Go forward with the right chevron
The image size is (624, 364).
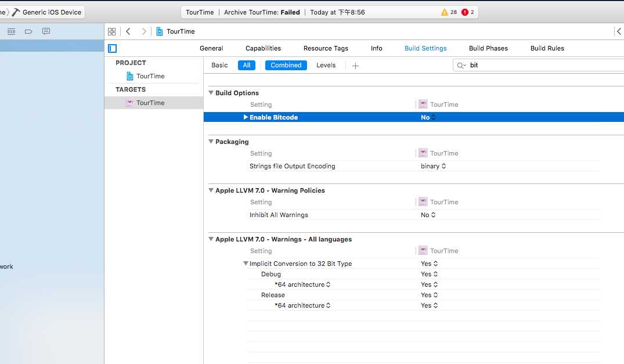coord(143,31)
